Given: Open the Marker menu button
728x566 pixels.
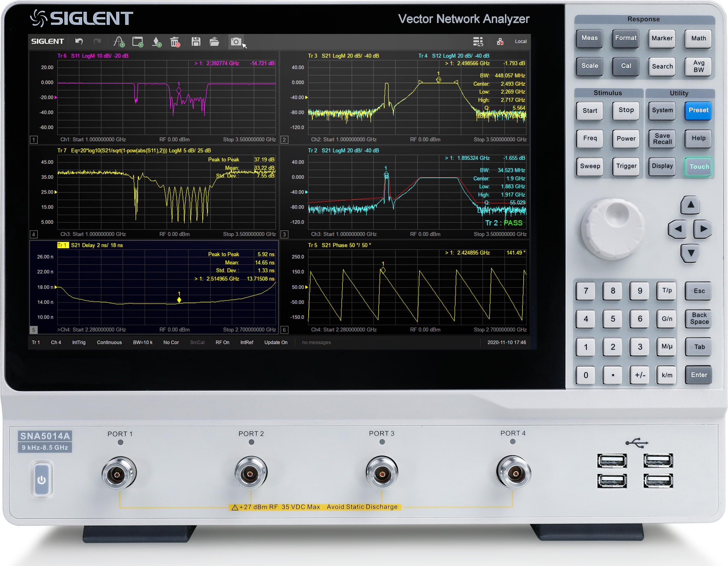Looking at the screenshot, I should (x=662, y=38).
